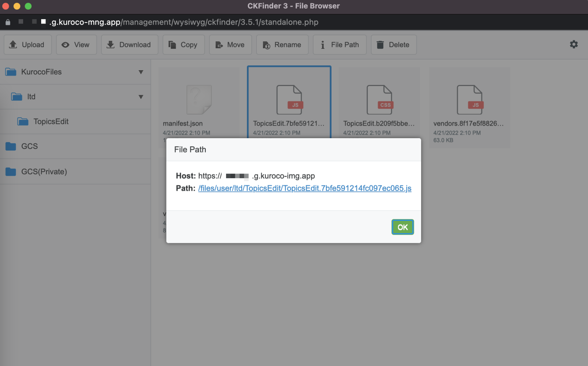
Task: Select the vendors JS file
Action: [470, 99]
